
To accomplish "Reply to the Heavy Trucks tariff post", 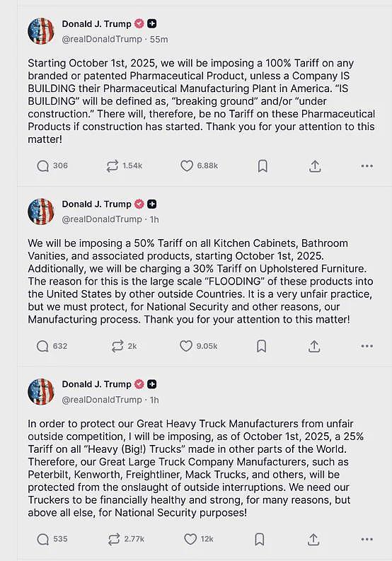I will 43,539.
